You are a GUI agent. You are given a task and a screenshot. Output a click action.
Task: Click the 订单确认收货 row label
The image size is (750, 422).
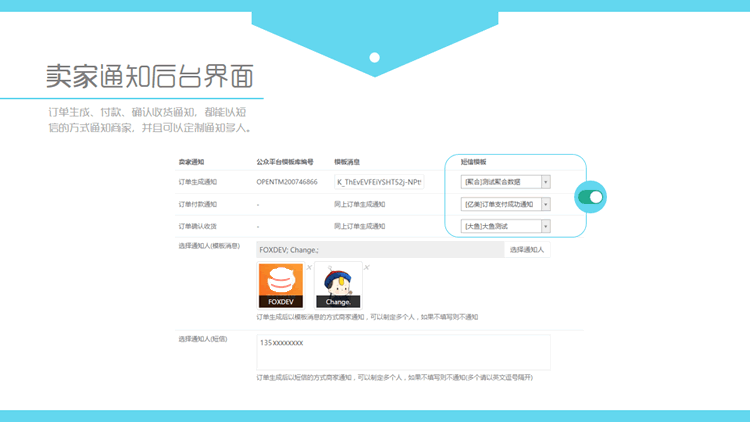tap(198, 226)
